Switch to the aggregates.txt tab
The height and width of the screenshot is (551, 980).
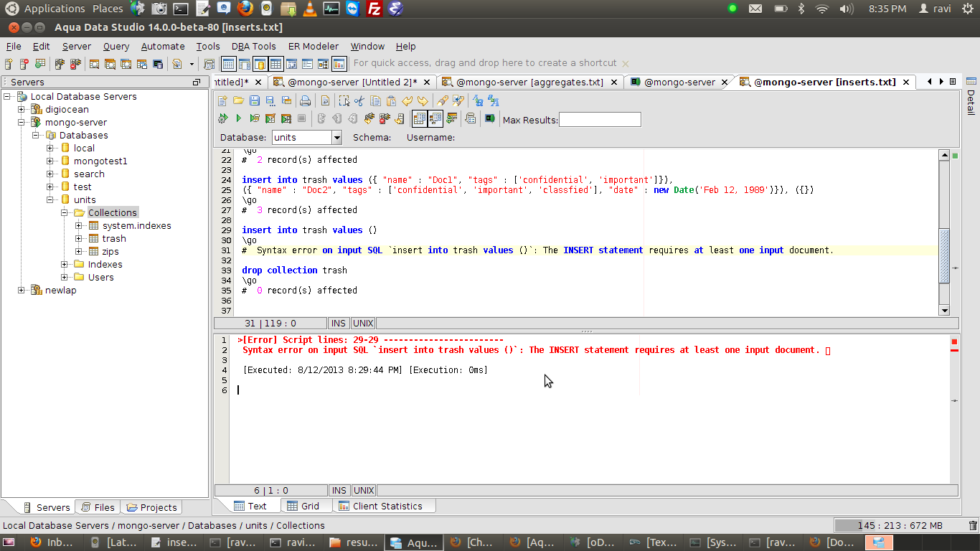click(529, 83)
